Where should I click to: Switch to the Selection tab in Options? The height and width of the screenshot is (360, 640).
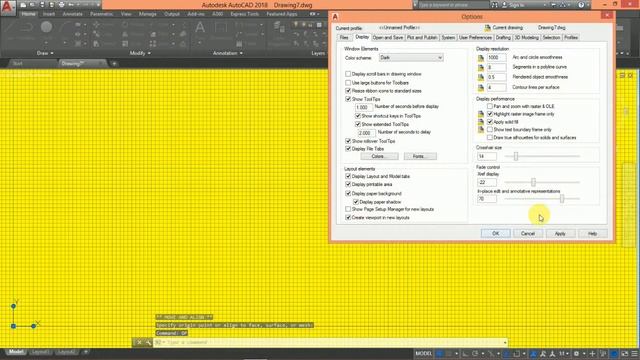(551, 38)
